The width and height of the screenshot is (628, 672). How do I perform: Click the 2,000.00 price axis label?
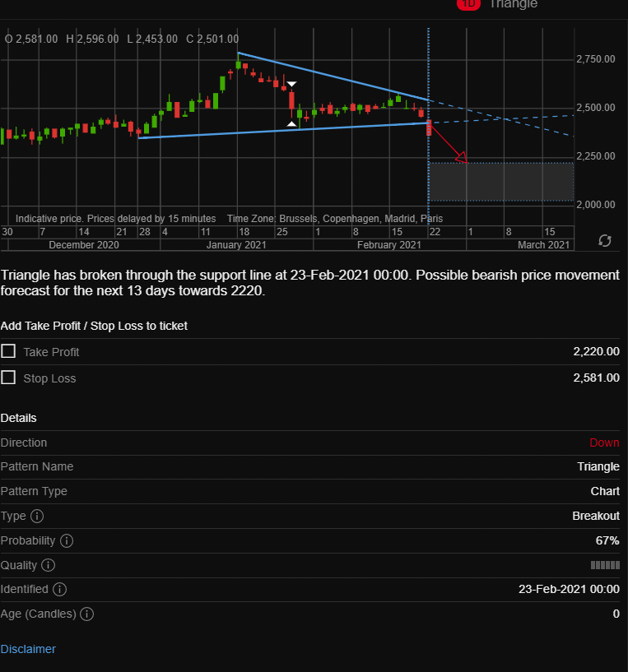pyautogui.click(x=596, y=205)
